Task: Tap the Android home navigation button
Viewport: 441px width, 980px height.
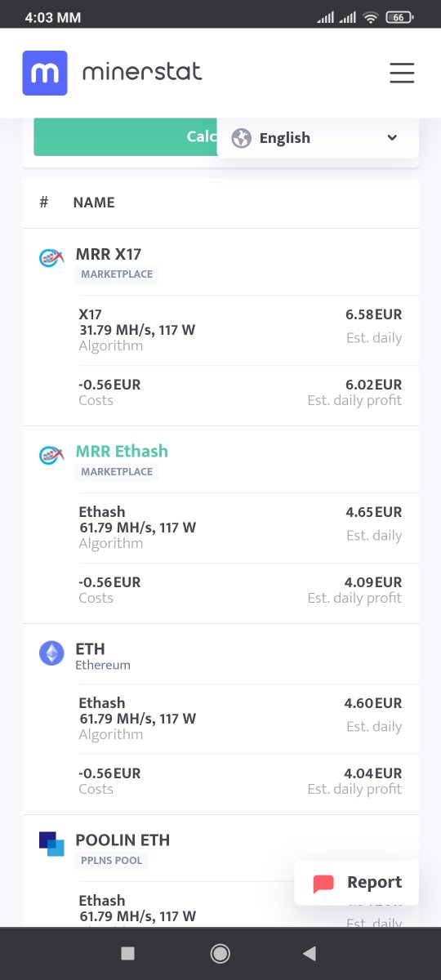Action: [220, 953]
